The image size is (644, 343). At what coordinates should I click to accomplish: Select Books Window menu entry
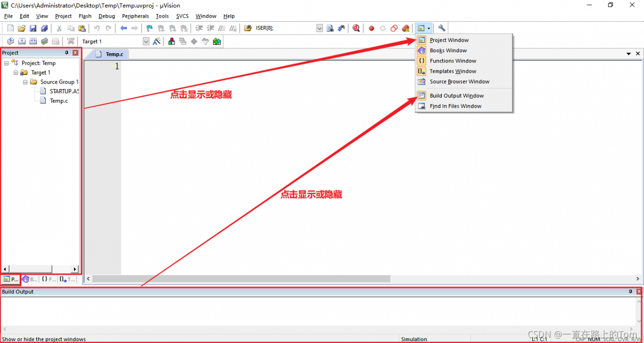point(463,50)
